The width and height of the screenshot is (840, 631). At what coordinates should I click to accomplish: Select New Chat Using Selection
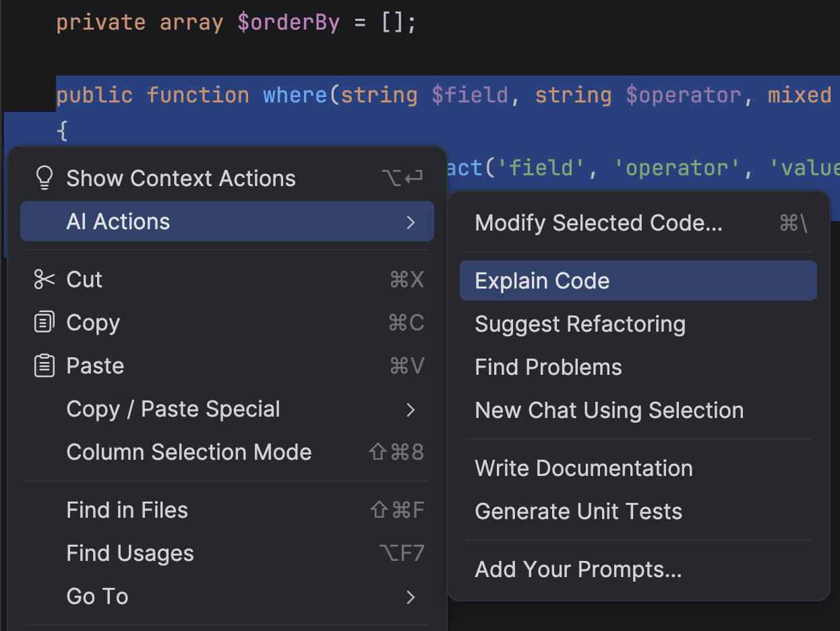(x=609, y=410)
